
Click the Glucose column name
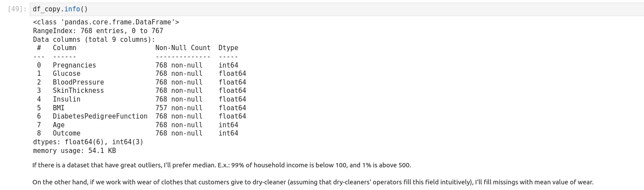click(66, 74)
